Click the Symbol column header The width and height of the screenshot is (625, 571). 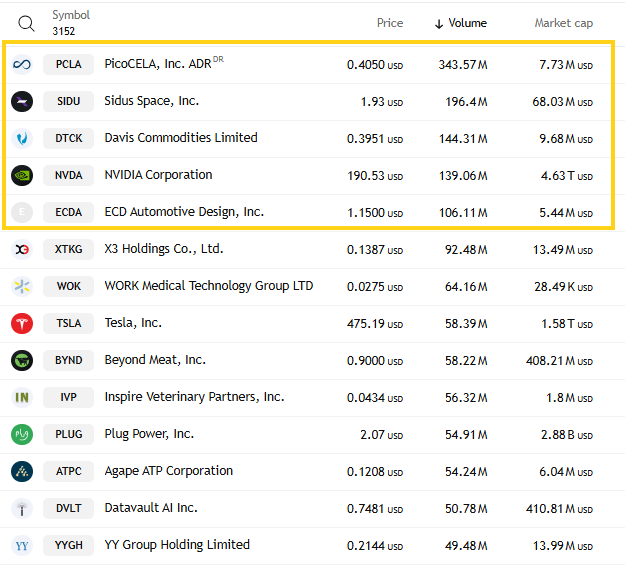pos(71,15)
